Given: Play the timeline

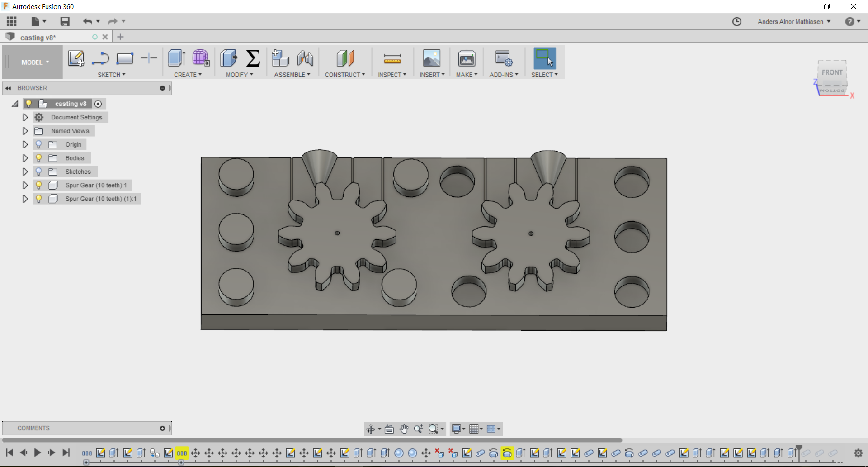Looking at the screenshot, I should [38, 453].
